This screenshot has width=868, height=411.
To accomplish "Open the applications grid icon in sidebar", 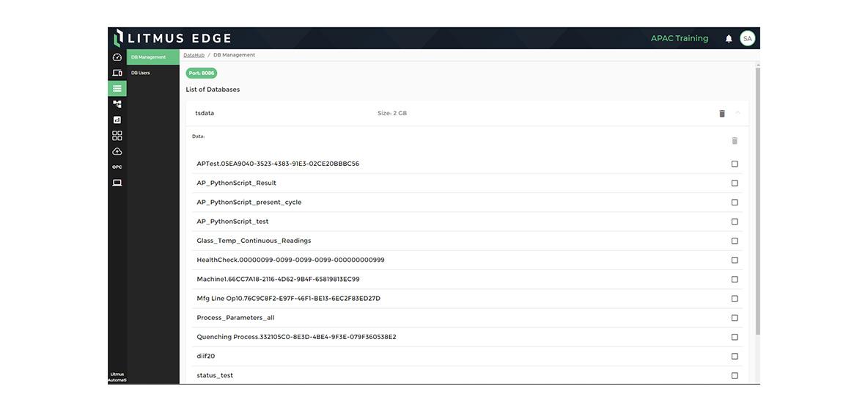I will coord(117,136).
